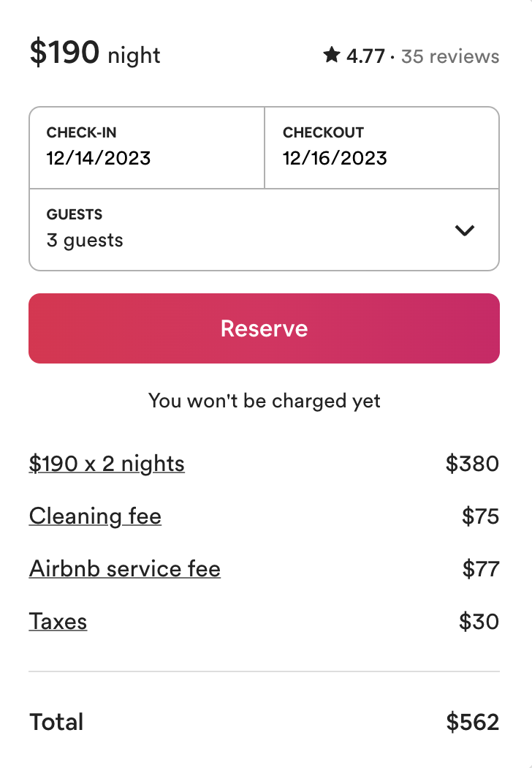Click the $77 service fee amount
Viewport: 532px width, 768px height.
tap(480, 569)
